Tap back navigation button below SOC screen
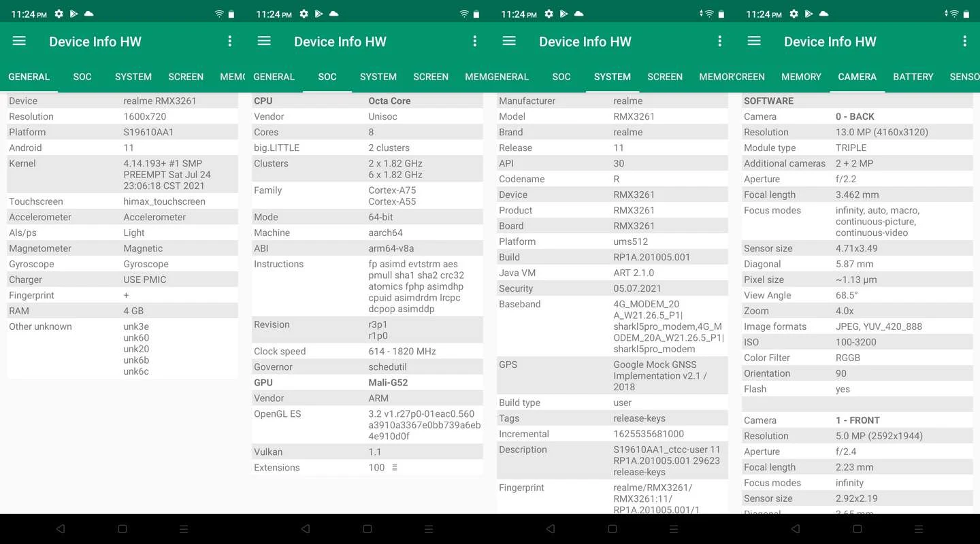Image resolution: width=980 pixels, height=544 pixels. click(306, 528)
